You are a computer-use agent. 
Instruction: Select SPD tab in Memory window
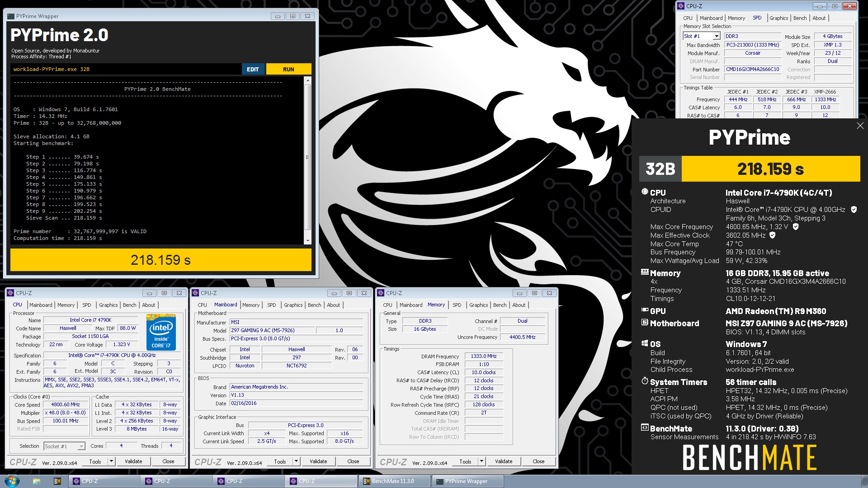point(457,305)
